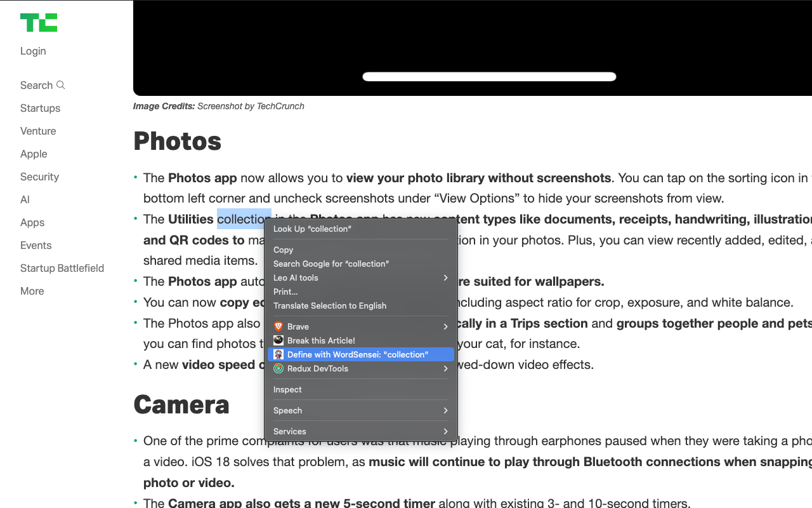The height and width of the screenshot is (508, 812).
Task: Select Inspect from the context menu
Action: [361, 389]
